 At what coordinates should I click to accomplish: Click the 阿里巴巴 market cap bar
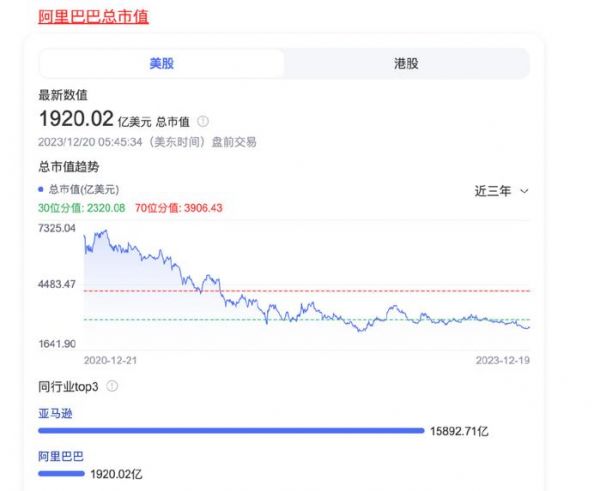click(x=61, y=473)
